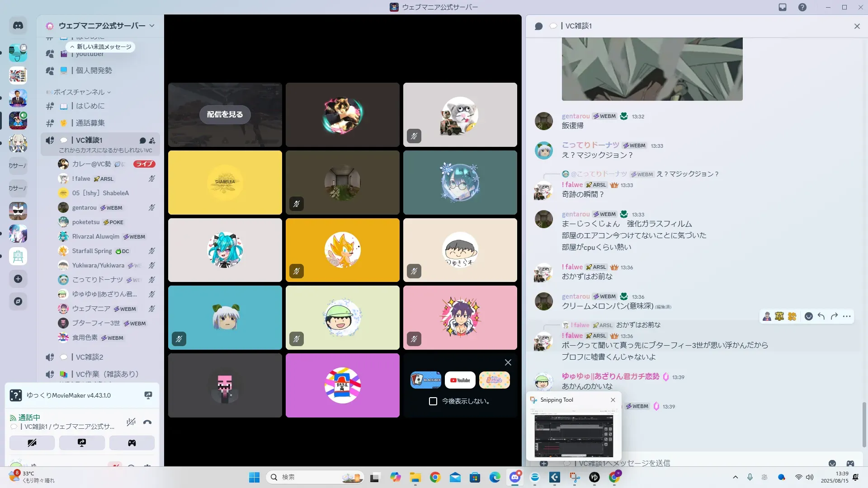Click the add server plus icon
868x488 pixels.
tap(18, 279)
